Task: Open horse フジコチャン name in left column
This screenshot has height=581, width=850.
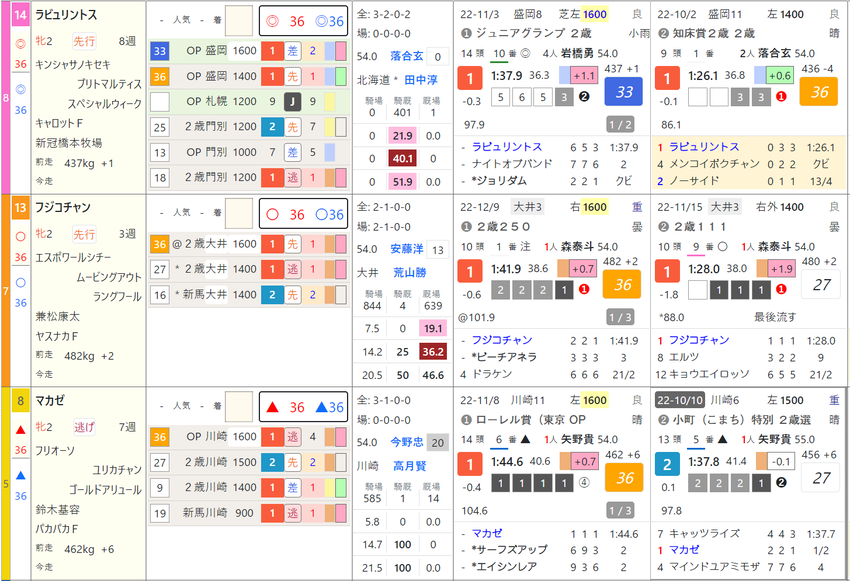Action: (63, 208)
